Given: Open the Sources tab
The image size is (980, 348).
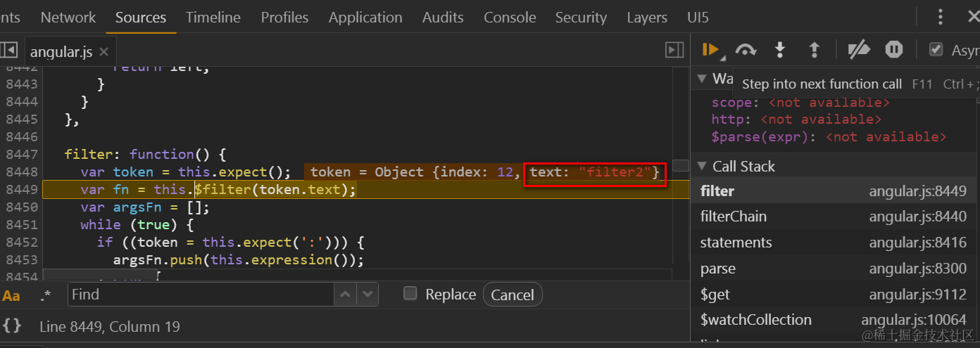Looking at the screenshot, I should 141,17.
